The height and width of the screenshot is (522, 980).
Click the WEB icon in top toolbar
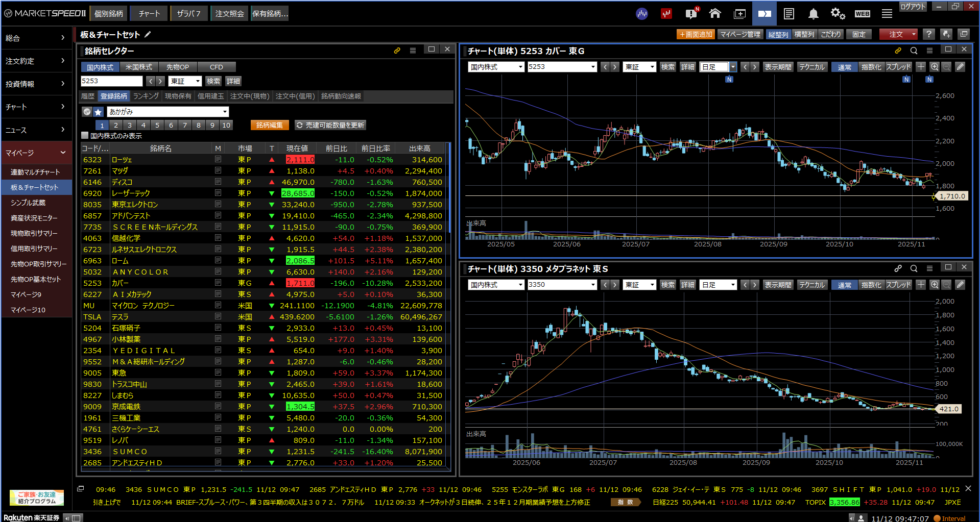click(863, 14)
